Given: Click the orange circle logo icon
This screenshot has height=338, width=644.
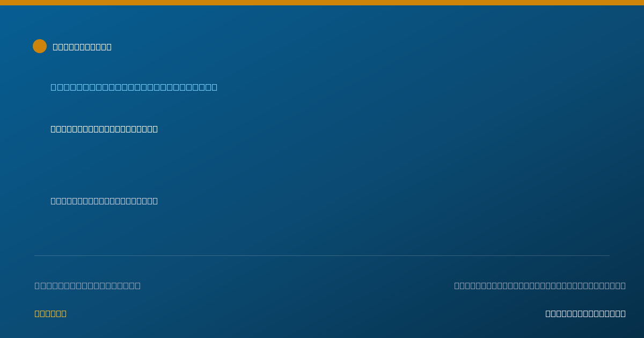Looking at the screenshot, I should coord(40,46).
